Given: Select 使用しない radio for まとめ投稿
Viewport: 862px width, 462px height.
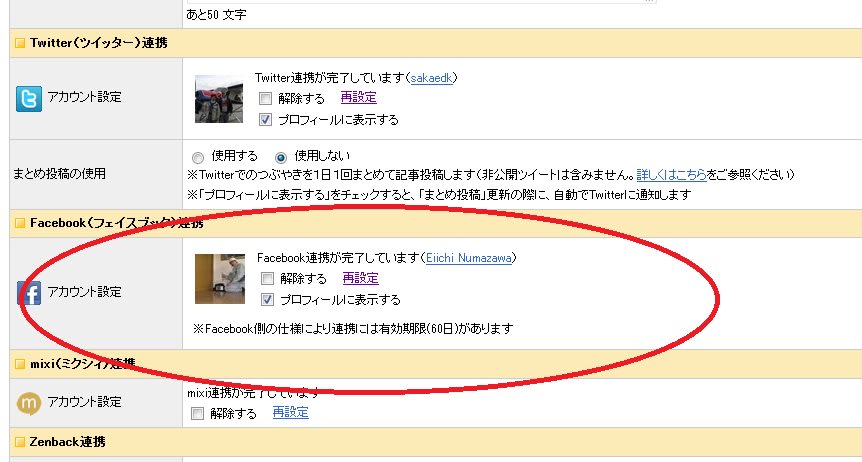Looking at the screenshot, I should (281, 158).
